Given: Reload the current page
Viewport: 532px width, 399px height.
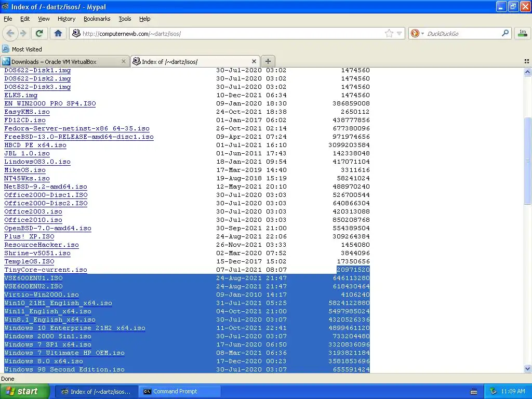Looking at the screenshot, I should click(x=39, y=33).
